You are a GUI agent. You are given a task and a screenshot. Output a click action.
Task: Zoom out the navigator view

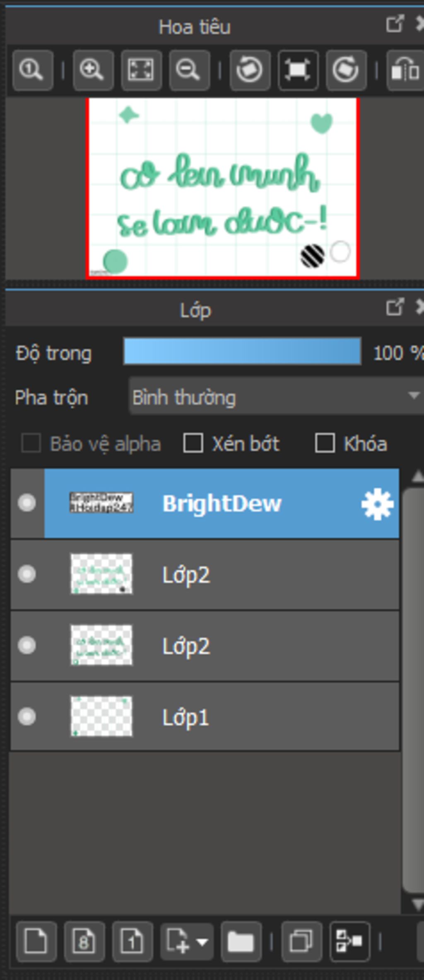click(x=189, y=70)
